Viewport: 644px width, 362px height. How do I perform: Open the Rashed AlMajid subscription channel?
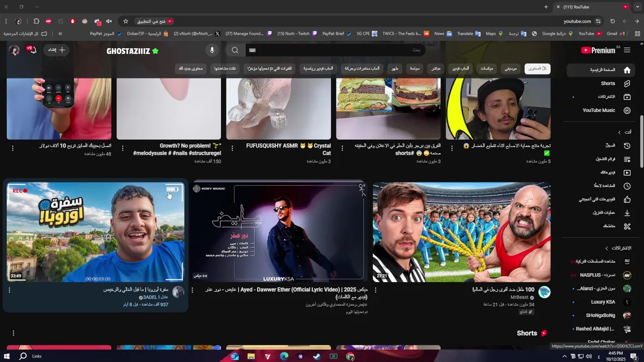click(600, 329)
